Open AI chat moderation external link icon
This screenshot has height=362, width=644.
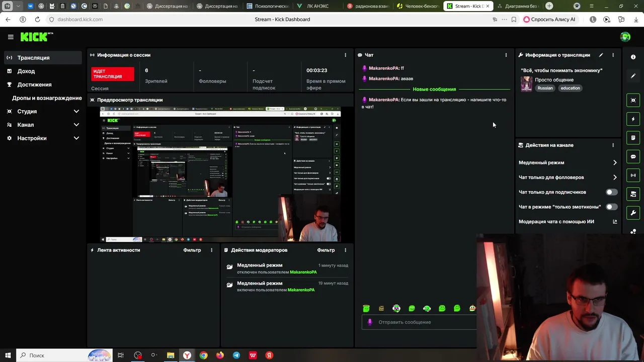point(615,222)
